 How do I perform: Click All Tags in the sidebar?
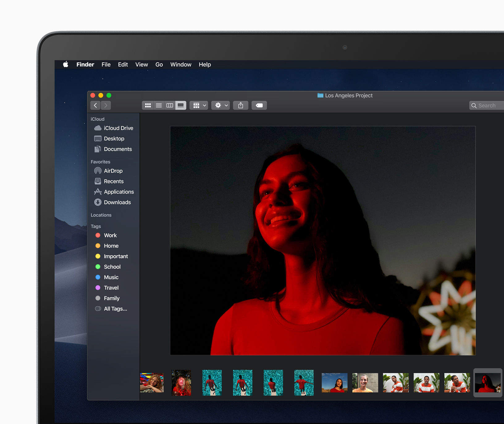[x=115, y=309]
